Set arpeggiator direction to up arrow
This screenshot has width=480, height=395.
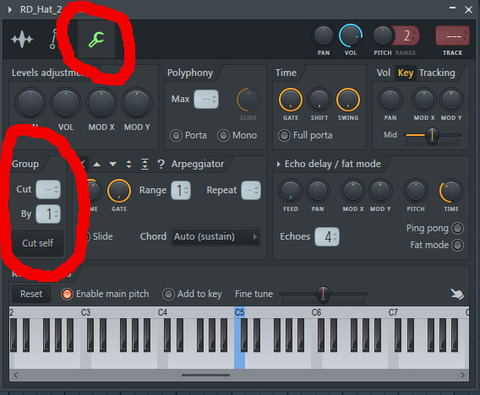tap(97, 164)
